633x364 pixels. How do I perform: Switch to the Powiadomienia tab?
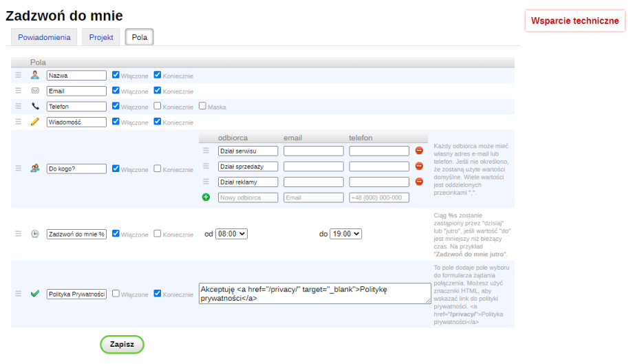click(44, 37)
